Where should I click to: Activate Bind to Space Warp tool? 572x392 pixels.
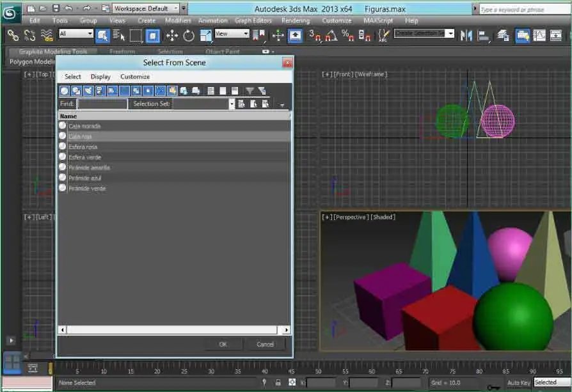[46, 35]
